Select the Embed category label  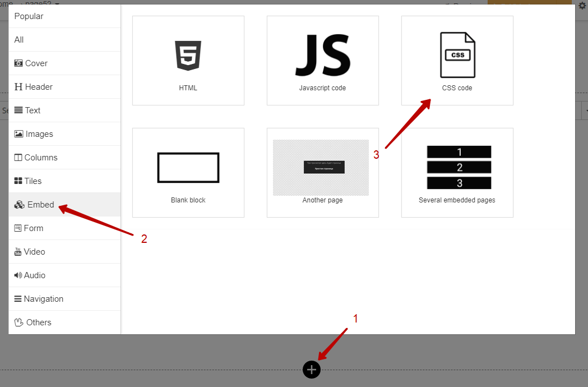pyautogui.click(x=41, y=205)
